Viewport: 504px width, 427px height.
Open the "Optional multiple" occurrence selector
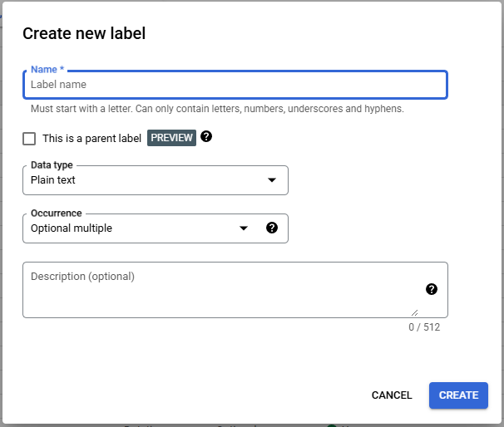tap(72, 228)
